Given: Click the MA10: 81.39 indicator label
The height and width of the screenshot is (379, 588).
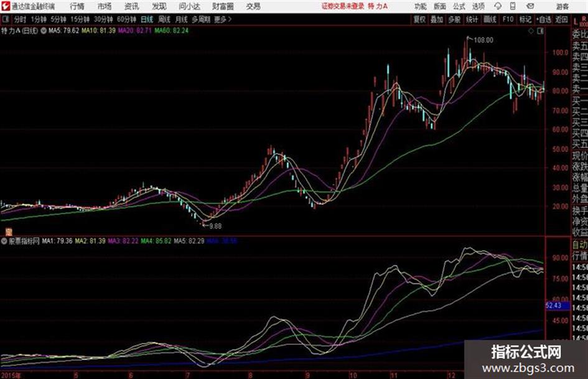Looking at the screenshot, I should [99, 30].
